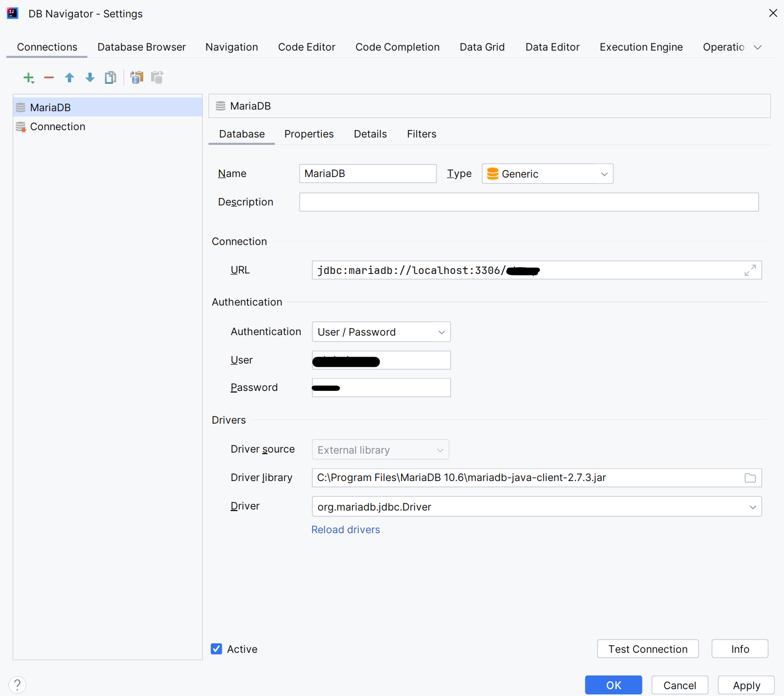This screenshot has height=696, width=784.
Task: Click the Reload drivers link
Action: (x=345, y=530)
